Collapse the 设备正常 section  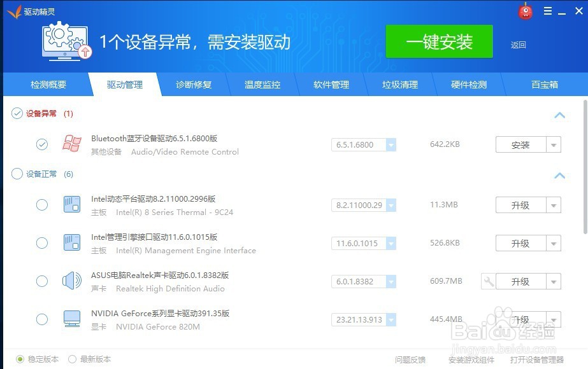(559, 176)
